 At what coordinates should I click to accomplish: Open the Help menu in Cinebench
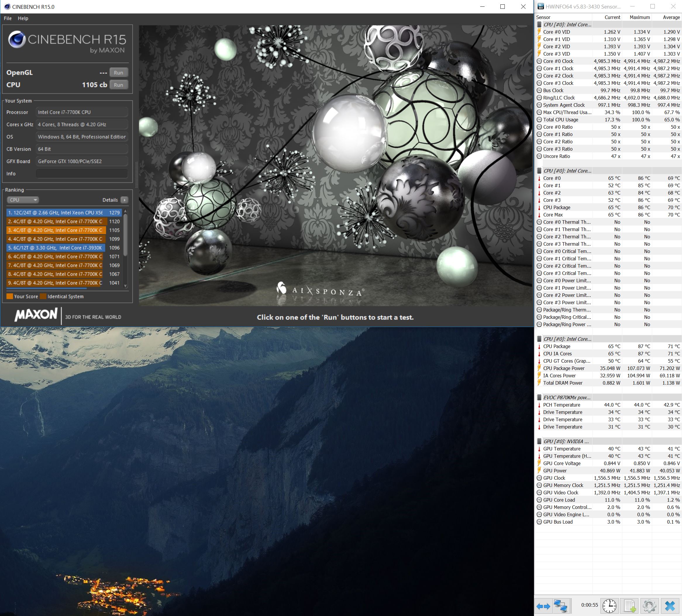point(23,18)
